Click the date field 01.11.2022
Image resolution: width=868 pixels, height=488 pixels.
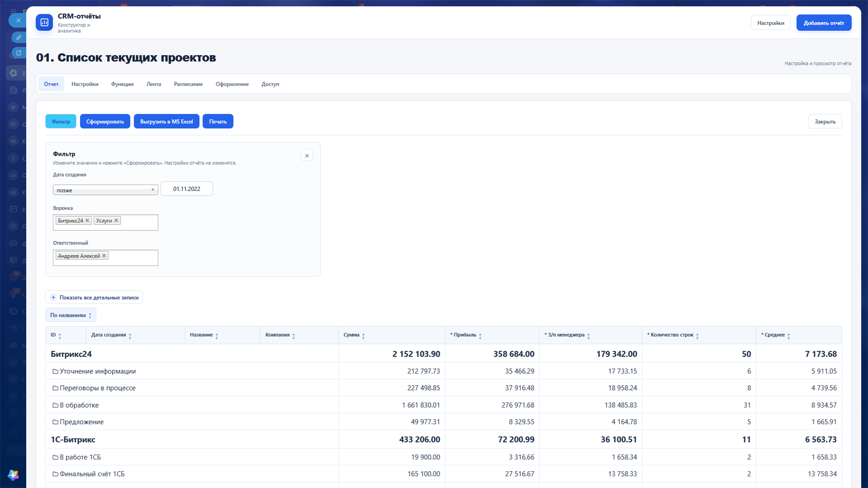[x=187, y=189]
